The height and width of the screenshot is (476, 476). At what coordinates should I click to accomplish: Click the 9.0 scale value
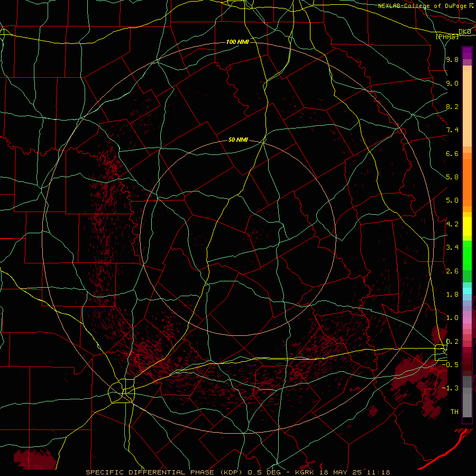click(x=452, y=83)
